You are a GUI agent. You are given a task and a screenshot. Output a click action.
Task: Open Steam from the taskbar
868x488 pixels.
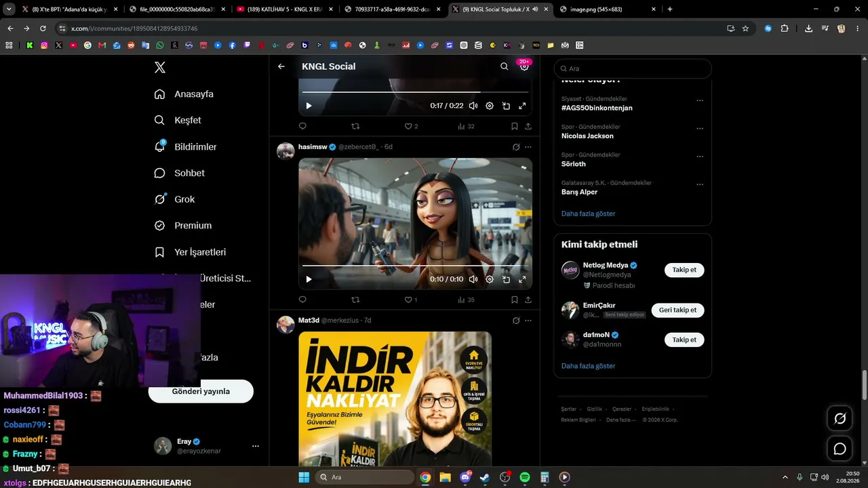[485, 477]
